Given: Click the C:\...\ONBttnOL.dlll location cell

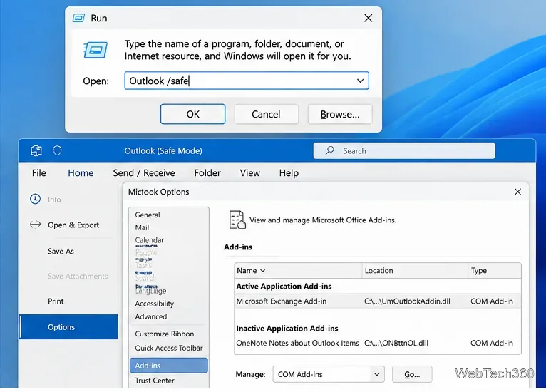Looking at the screenshot, I should click(396, 343).
